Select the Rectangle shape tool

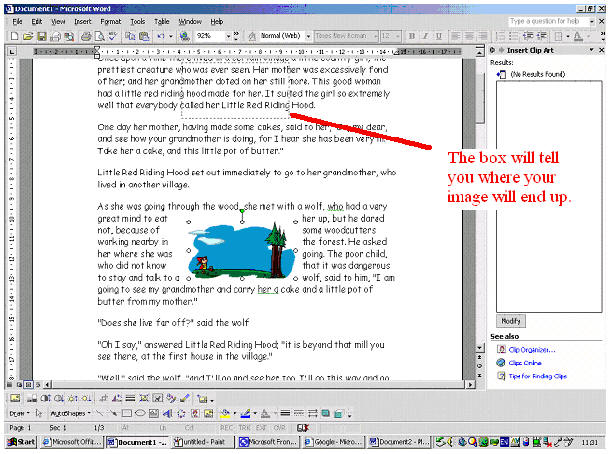126,412
